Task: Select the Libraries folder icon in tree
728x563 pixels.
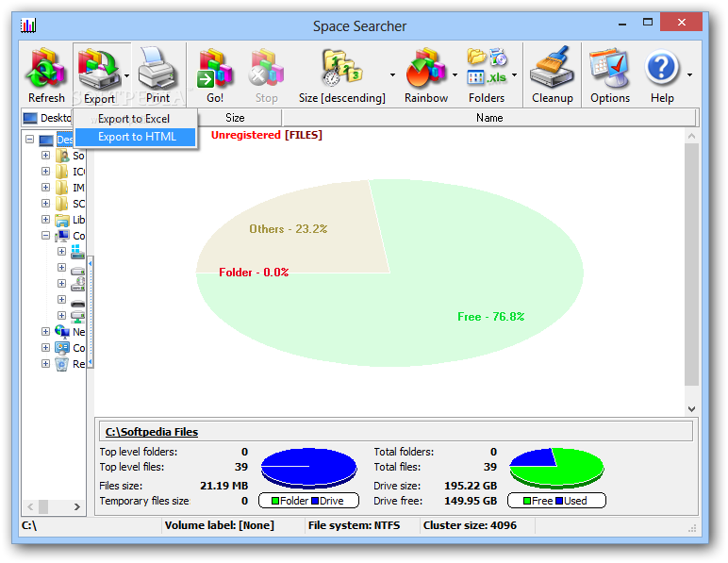Action: 62,220
